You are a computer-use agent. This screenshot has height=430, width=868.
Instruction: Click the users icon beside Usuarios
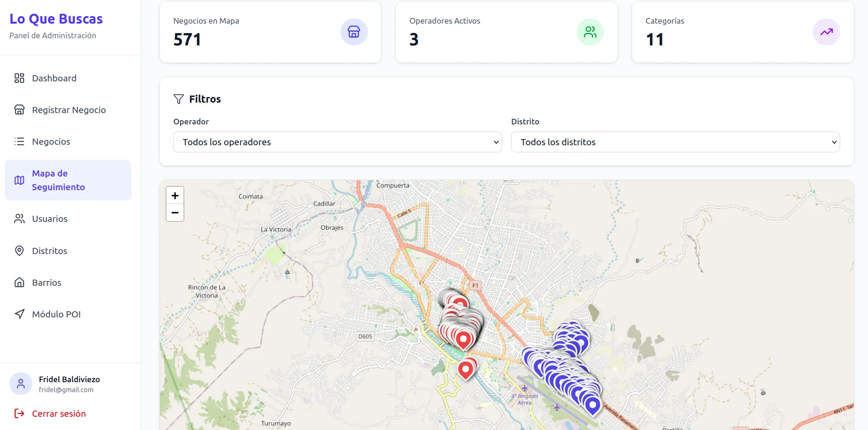tap(19, 219)
